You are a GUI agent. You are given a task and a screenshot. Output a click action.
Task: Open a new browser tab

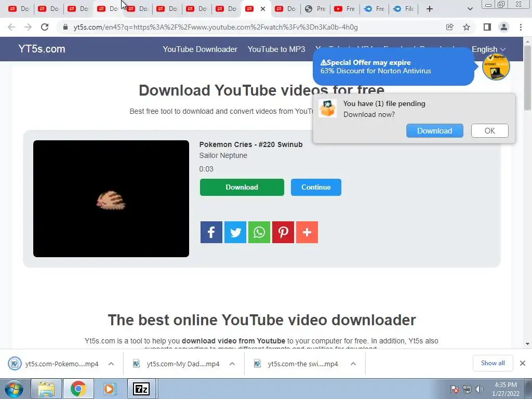430,9
